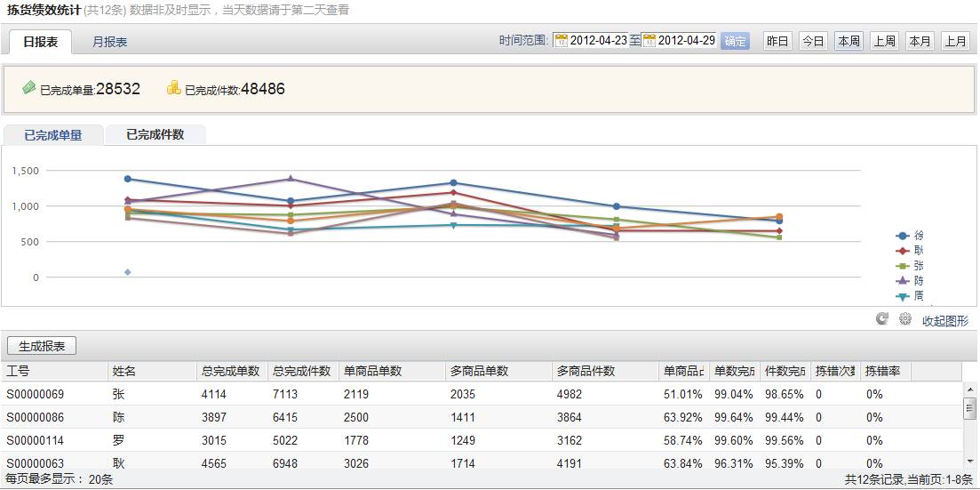Sort by 总完成单数 column header
Viewport: 980px width, 490px height.
(x=230, y=371)
